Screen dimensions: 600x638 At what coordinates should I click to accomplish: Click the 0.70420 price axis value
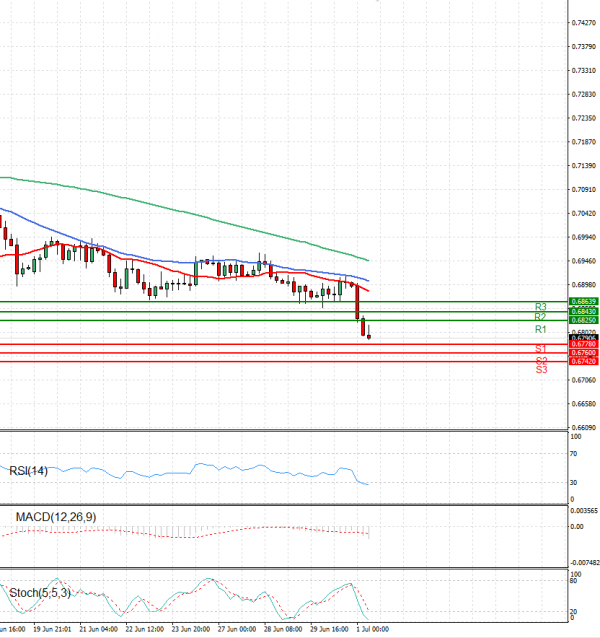point(584,213)
